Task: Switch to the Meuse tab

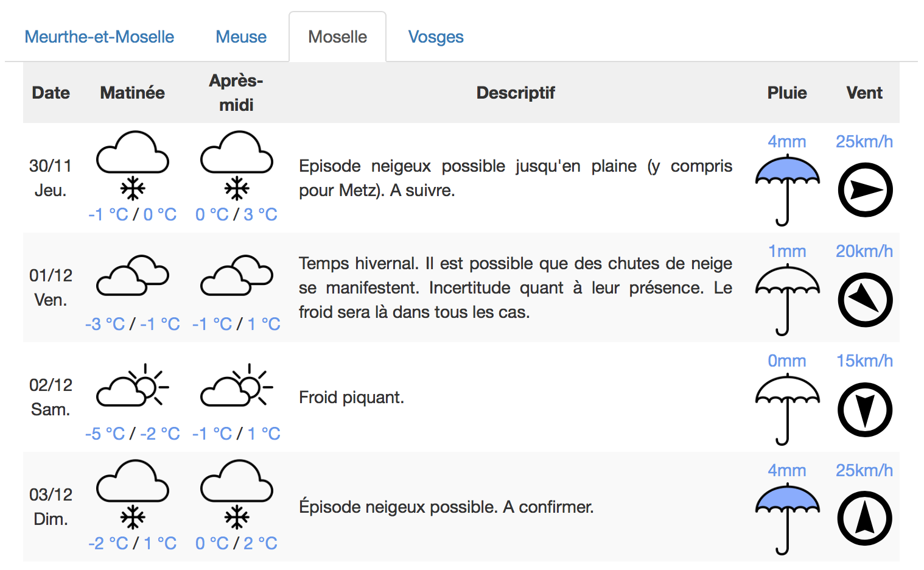Action: pyautogui.click(x=241, y=37)
